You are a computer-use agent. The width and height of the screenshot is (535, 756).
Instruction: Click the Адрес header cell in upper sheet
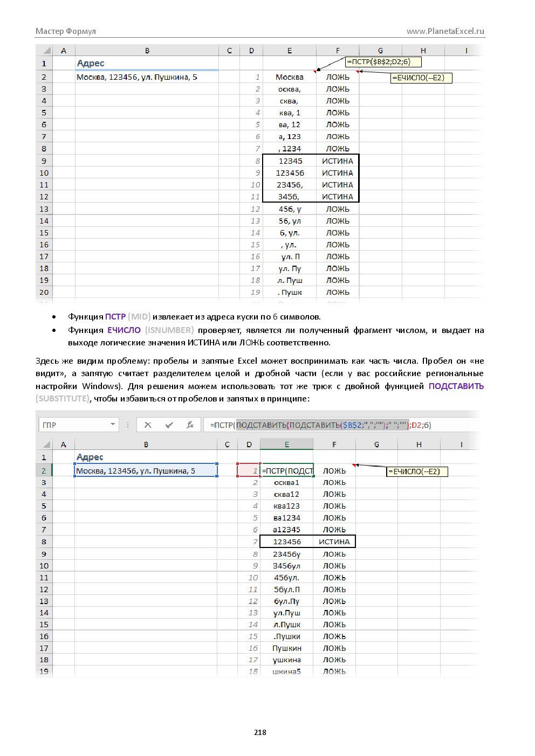pyautogui.click(x=147, y=63)
